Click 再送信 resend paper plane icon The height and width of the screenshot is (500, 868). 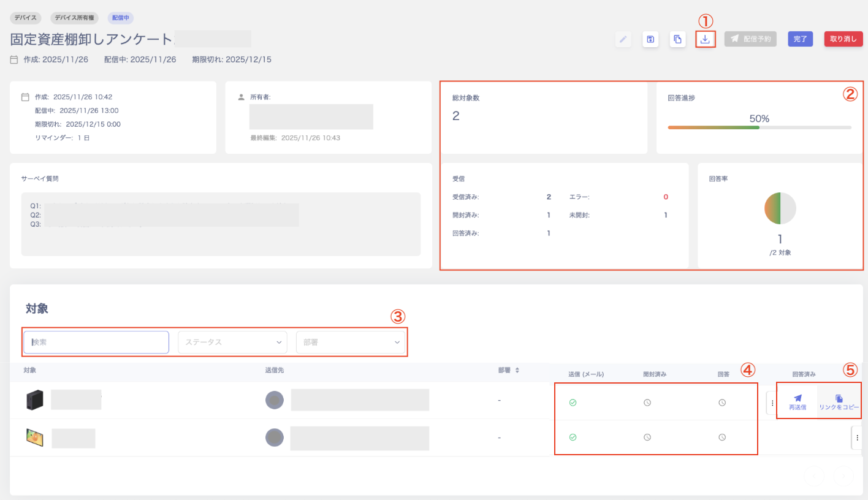pos(798,398)
